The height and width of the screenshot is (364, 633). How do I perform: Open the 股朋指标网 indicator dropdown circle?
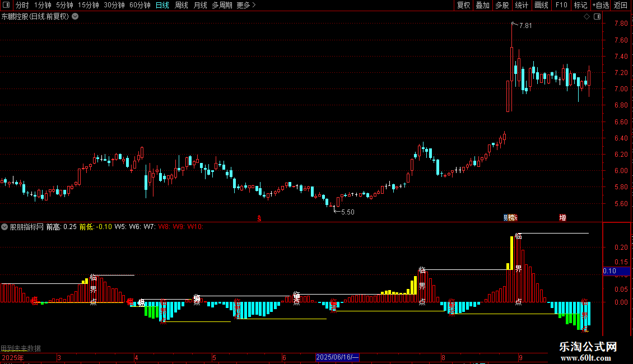point(4,227)
